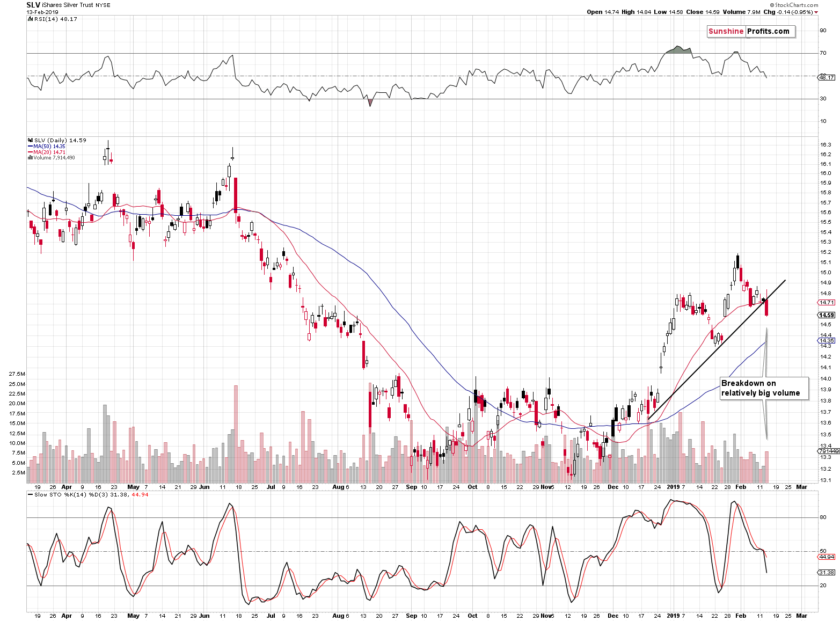Click the 'Chg -0.14 (-0.95%)' change value
The width and height of the screenshot is (840, 621).
[x=788, y=12]
